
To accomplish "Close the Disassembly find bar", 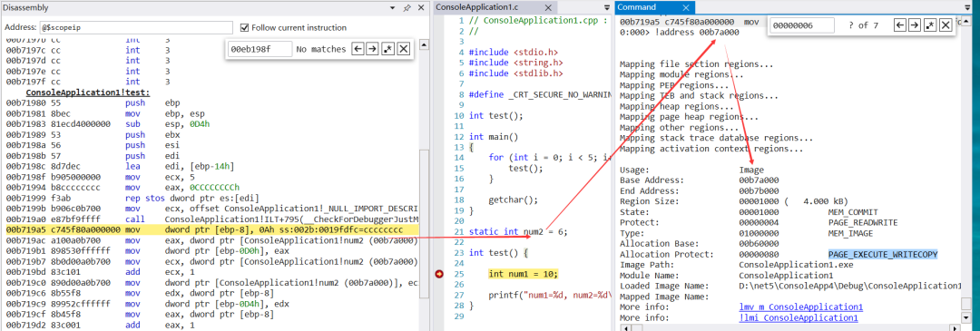I will [x=404, y=49].
